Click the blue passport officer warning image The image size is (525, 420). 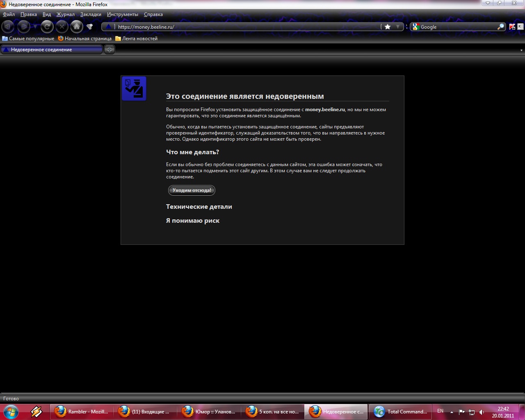click(x=134, y=89)
